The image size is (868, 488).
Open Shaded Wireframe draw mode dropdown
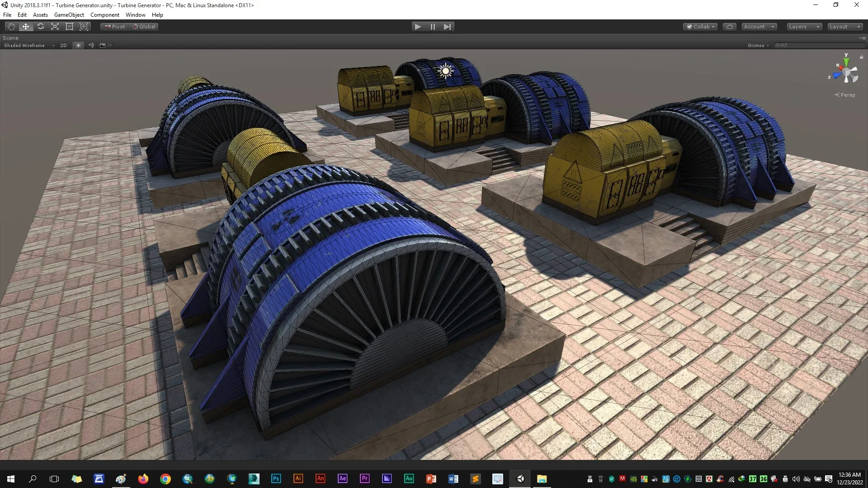pyautogui.click(x=29, y=45)
